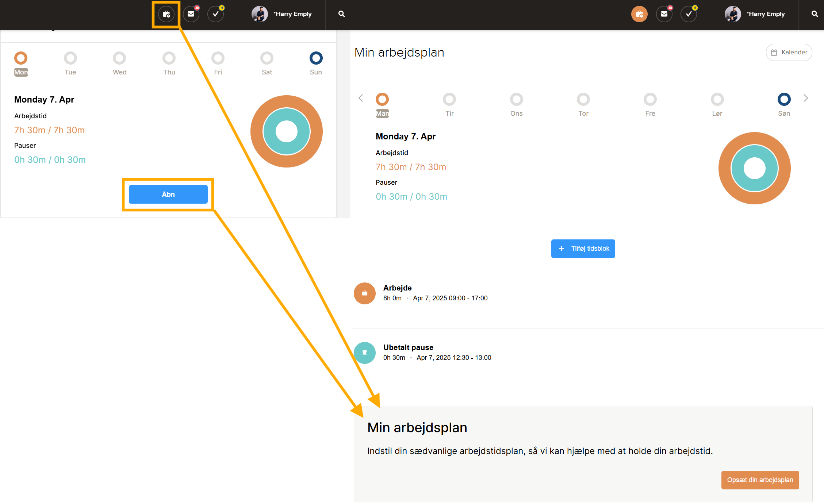Image resolution: width=824 pixels, height=504 pixels.
Task: Click the highlighted work plan briefcase icon
Action: click(x=166, y=14)
